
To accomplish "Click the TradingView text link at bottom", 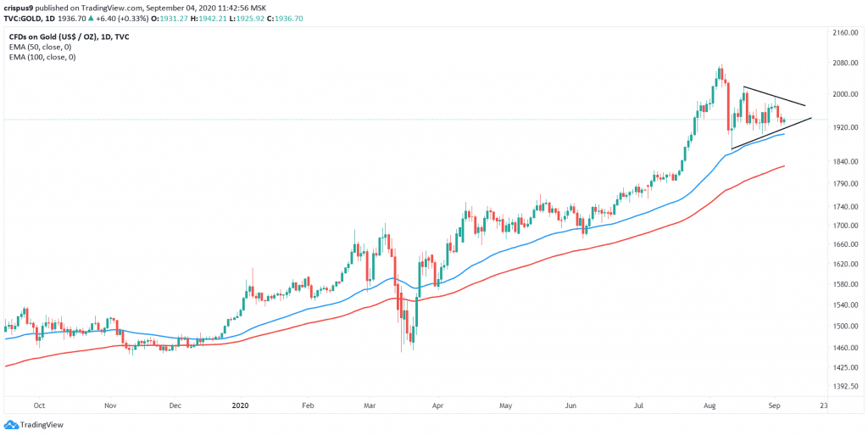I will pyautogui.click(x=42, y=425).
